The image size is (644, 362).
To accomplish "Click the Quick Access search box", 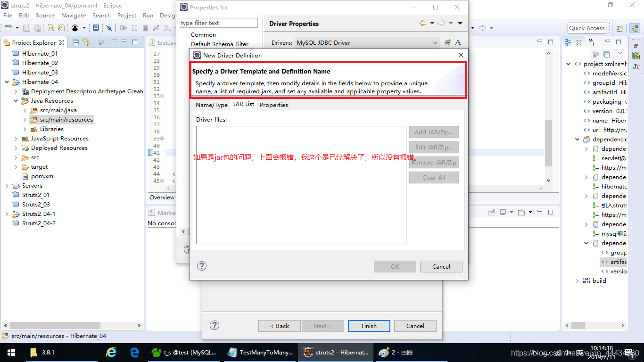I will pos(587,28).
